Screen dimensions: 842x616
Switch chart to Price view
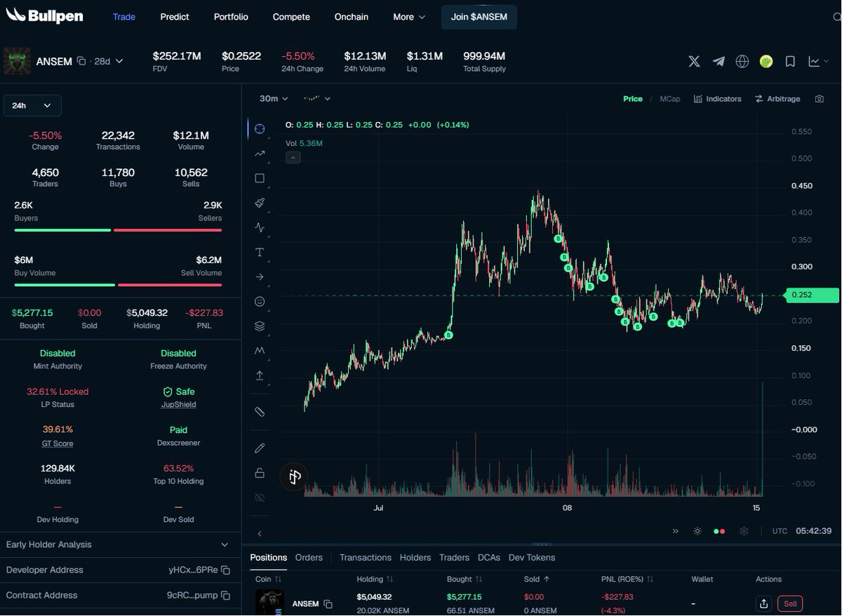633,99
